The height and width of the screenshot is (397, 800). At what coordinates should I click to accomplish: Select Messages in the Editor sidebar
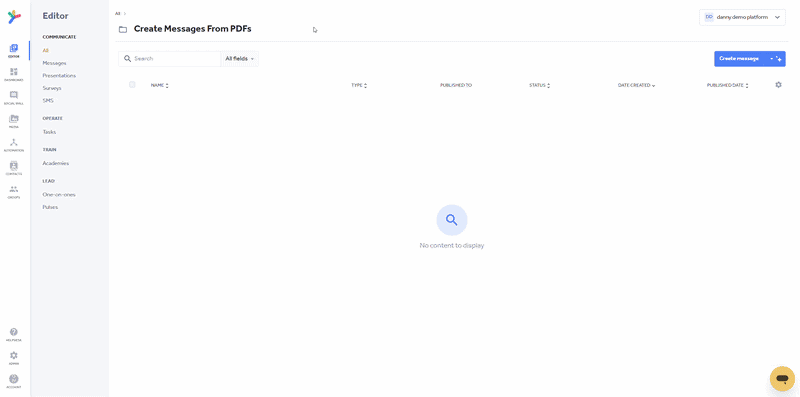click(x=55, y=63)
